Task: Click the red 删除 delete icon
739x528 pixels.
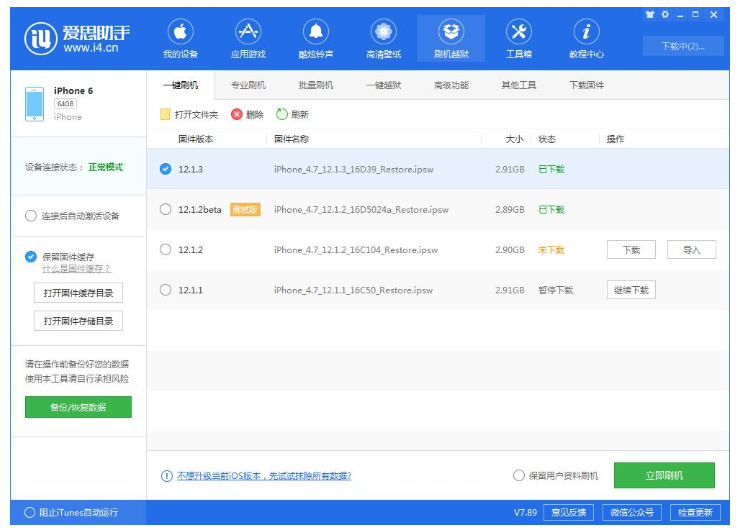Action: (x=237, y=115)
